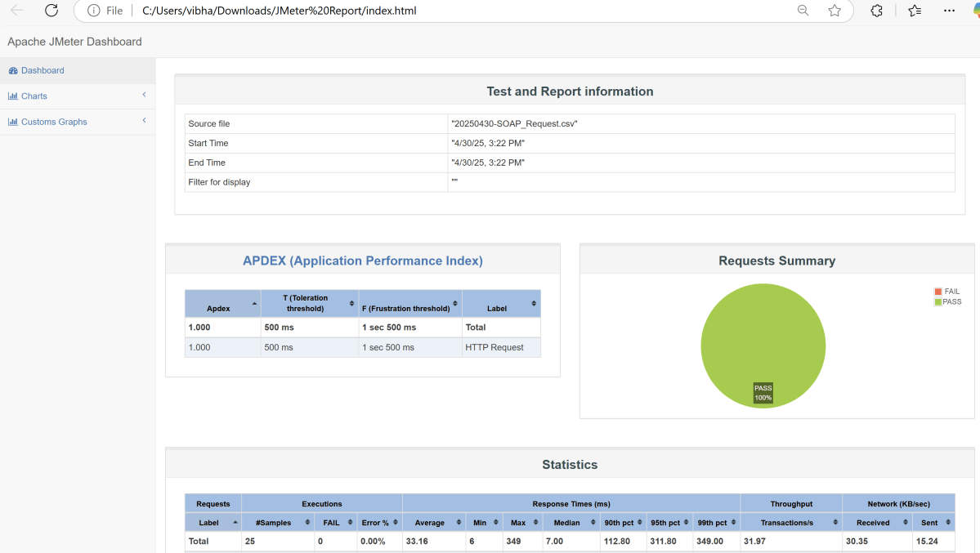
Task: Expand the Charts sidebar chevron
Action: point(144,96)
